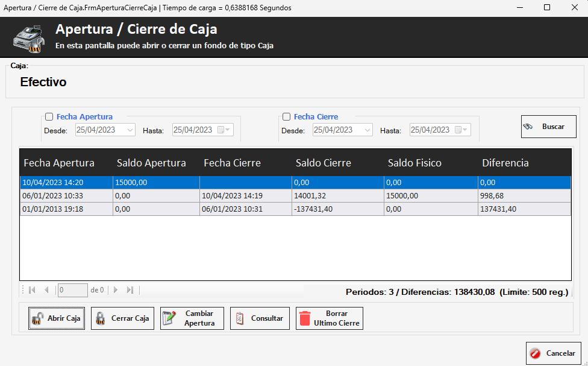The image size is (588, 366).
Task: Click the page number input field
Action: click(72, 290)
